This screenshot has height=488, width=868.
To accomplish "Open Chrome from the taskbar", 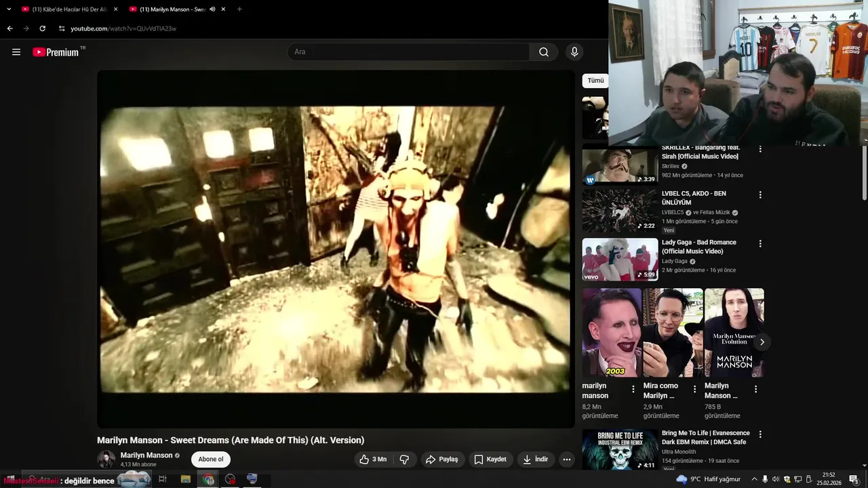I will (208, 479).
